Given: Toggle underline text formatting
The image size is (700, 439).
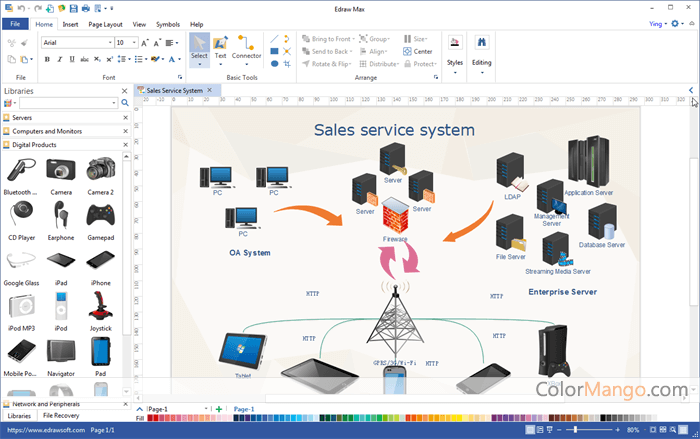Looking at the screenshot, I should coord(73,59).
